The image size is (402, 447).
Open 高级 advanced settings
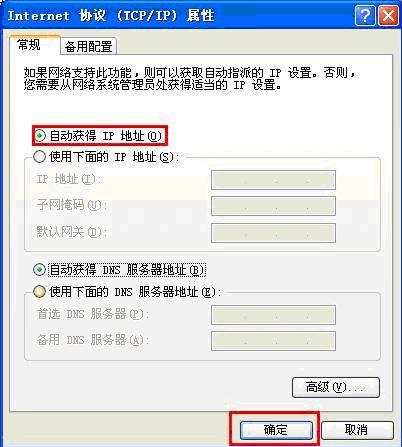(x=336, y=387)
